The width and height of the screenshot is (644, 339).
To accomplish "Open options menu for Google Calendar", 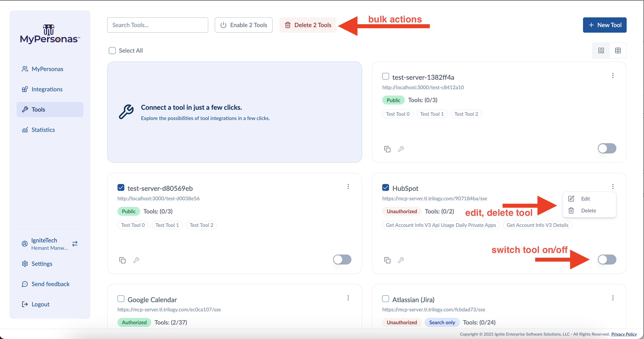I will pos(348,298).
